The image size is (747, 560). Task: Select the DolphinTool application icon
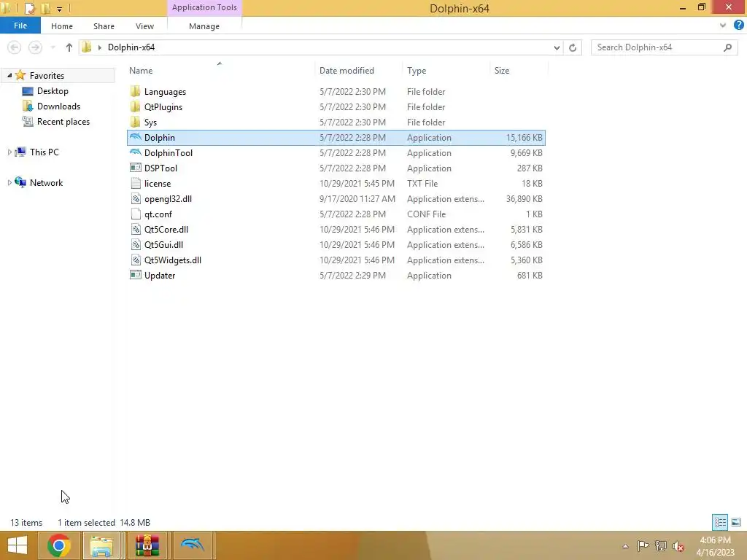pos(135,153)
